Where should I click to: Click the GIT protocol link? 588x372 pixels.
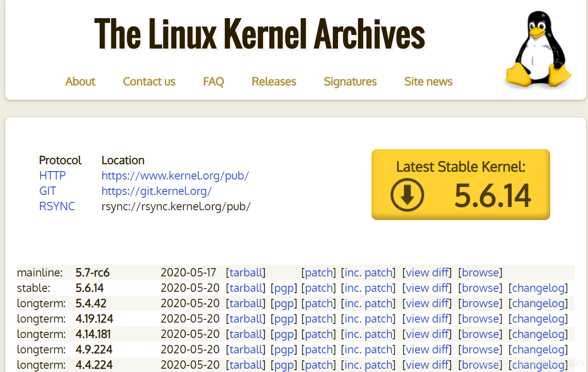coord(47,191)
